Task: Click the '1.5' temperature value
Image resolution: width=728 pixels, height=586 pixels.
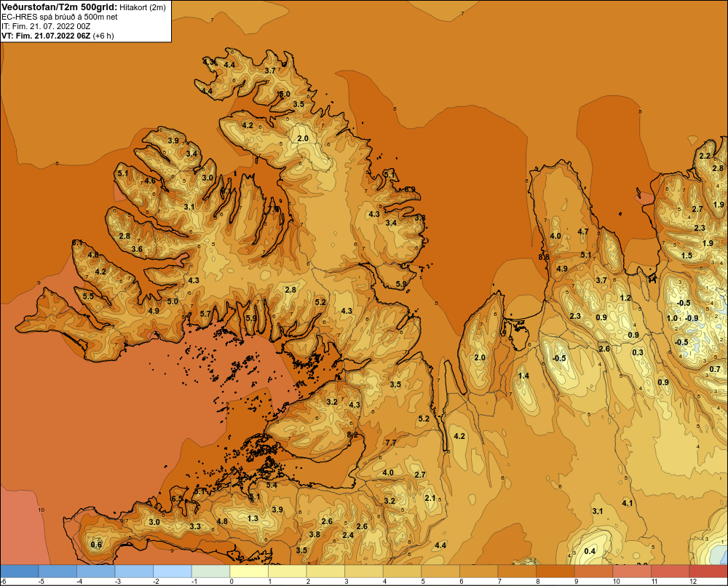Action: [x=687, y=256]
